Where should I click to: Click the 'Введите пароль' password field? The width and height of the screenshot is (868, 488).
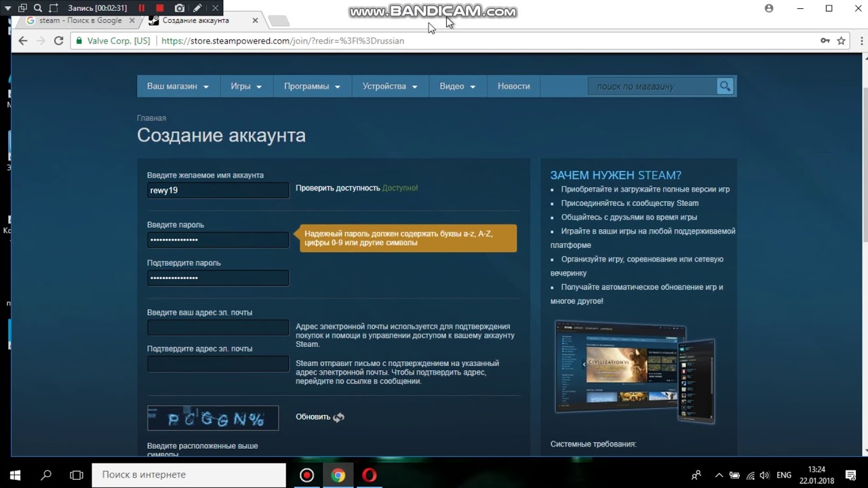click(x=218, y=240)
